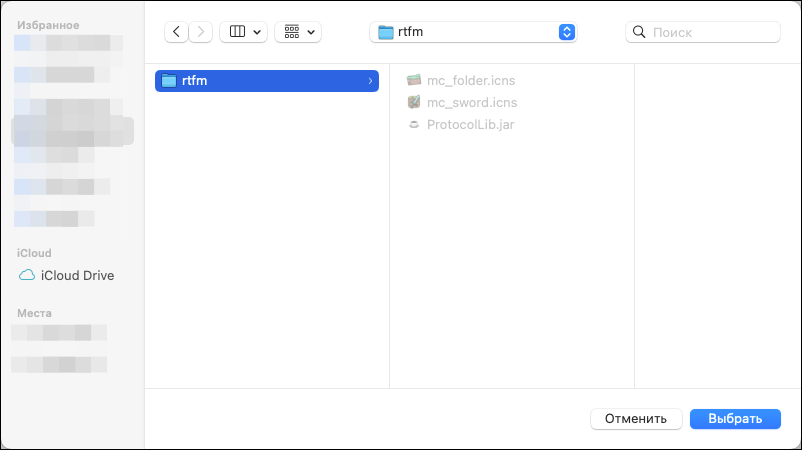Click the folder icon in path popup
Viewport: 802px width, 450px height.
(386, 32)
